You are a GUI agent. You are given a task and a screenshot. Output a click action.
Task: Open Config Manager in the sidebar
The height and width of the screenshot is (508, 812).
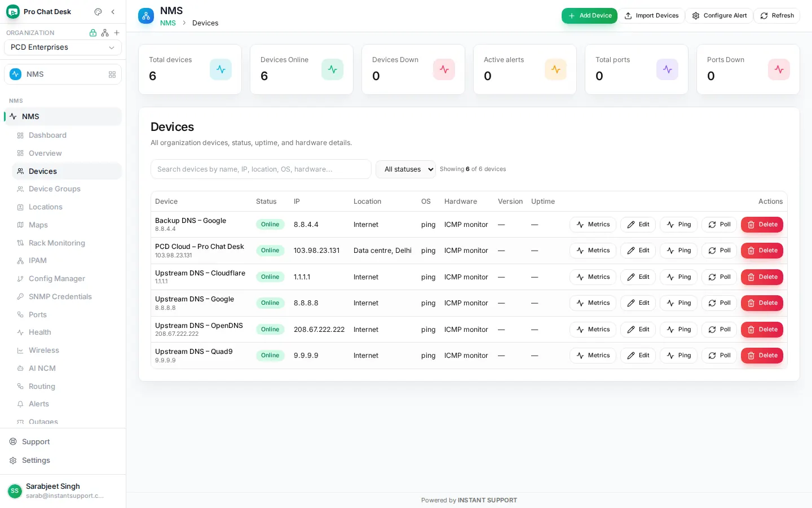pyautogui.click(x=67, y=279)
